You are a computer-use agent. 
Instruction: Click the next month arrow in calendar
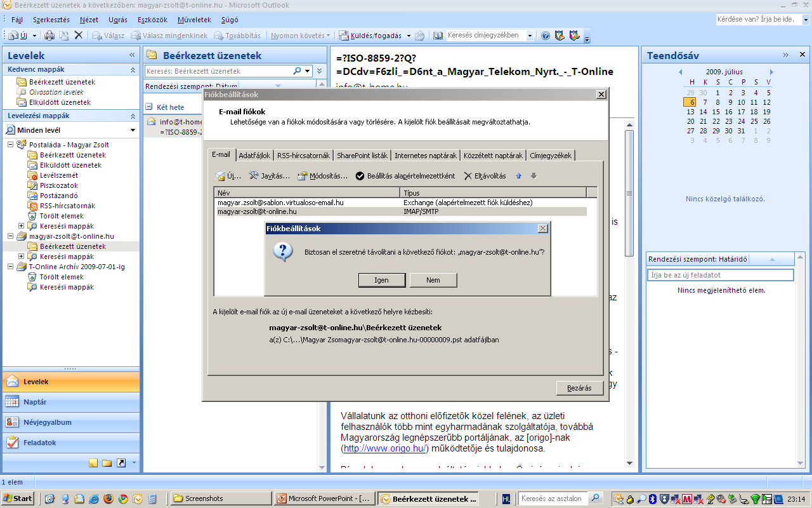click(x=771, y=72)
